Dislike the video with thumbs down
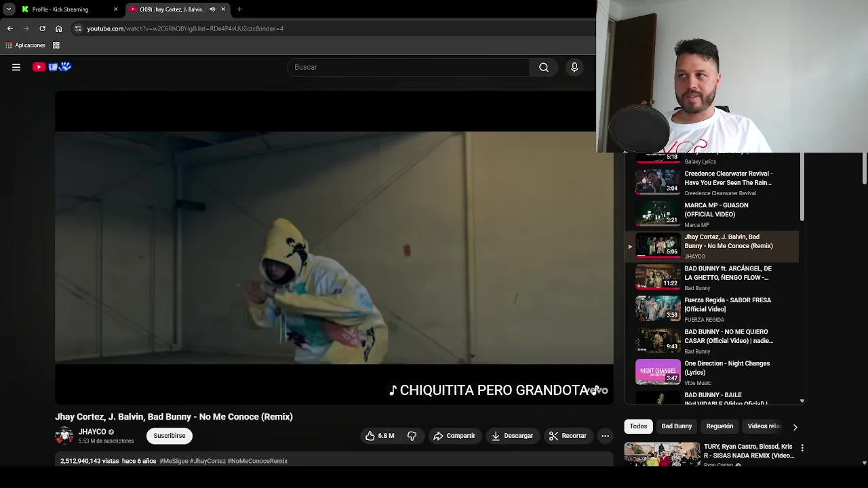This screenshot has height=488, width=868. tap(412, 436)
